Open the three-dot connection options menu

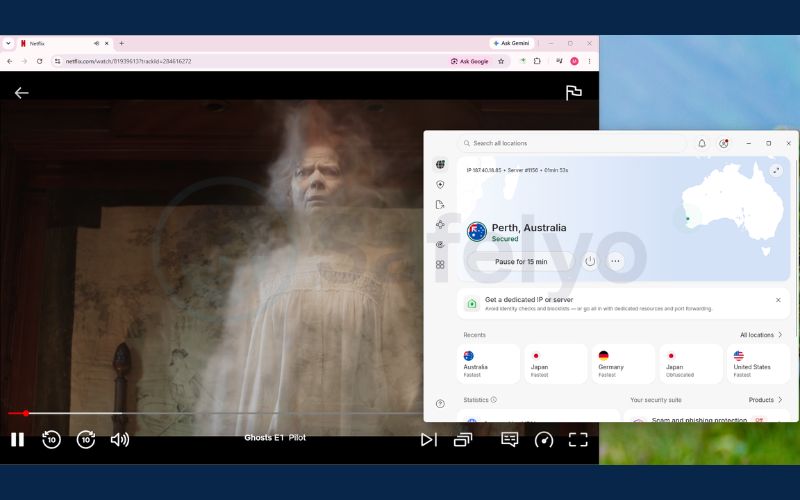click(x=615, y=261)
